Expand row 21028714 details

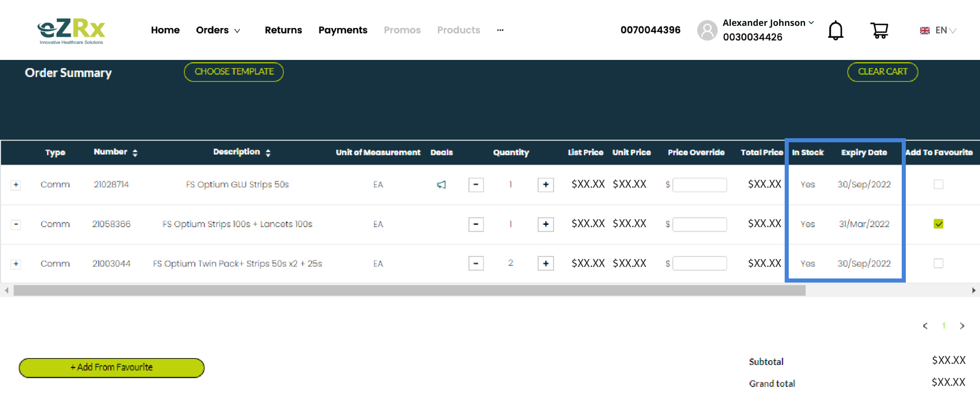[x=16, y=185]
